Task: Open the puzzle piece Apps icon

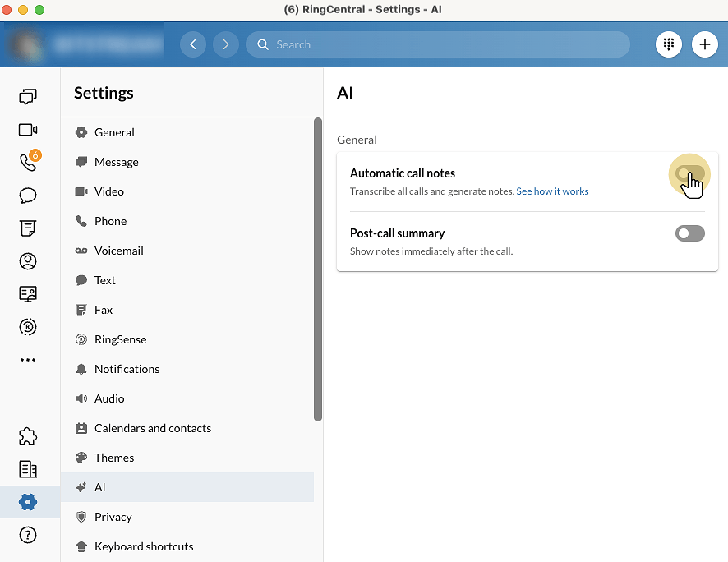Action: pos(28,436)
